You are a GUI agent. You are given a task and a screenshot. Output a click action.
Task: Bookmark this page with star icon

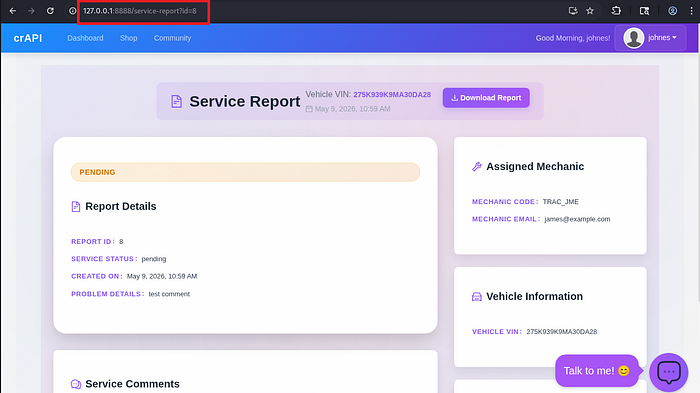pyautogui.click(x=590, y=11)
